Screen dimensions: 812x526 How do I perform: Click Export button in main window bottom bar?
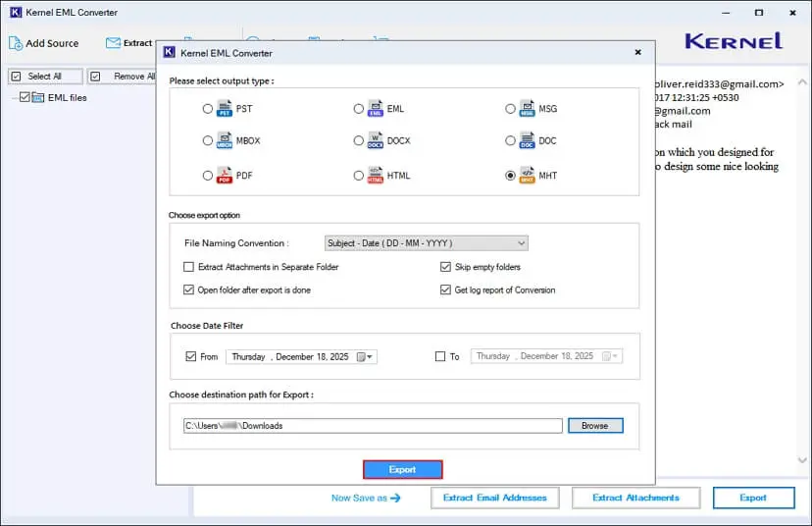coord(753,498)
